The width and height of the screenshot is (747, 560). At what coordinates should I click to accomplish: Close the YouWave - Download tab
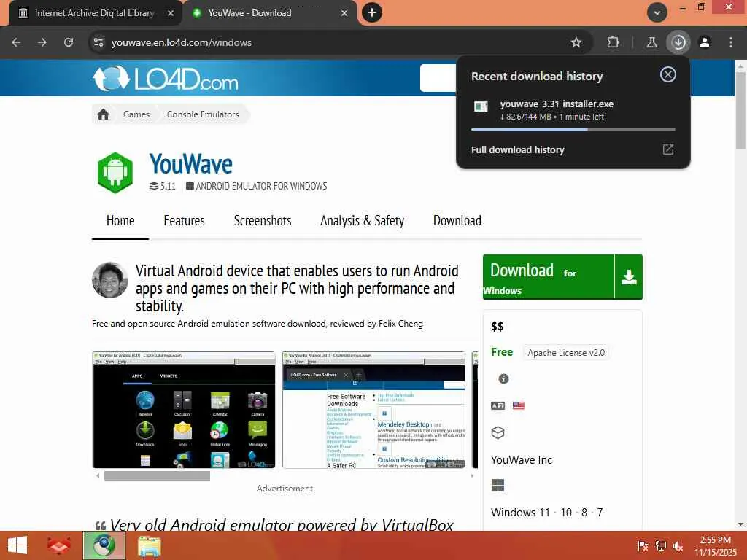point(344,13)
